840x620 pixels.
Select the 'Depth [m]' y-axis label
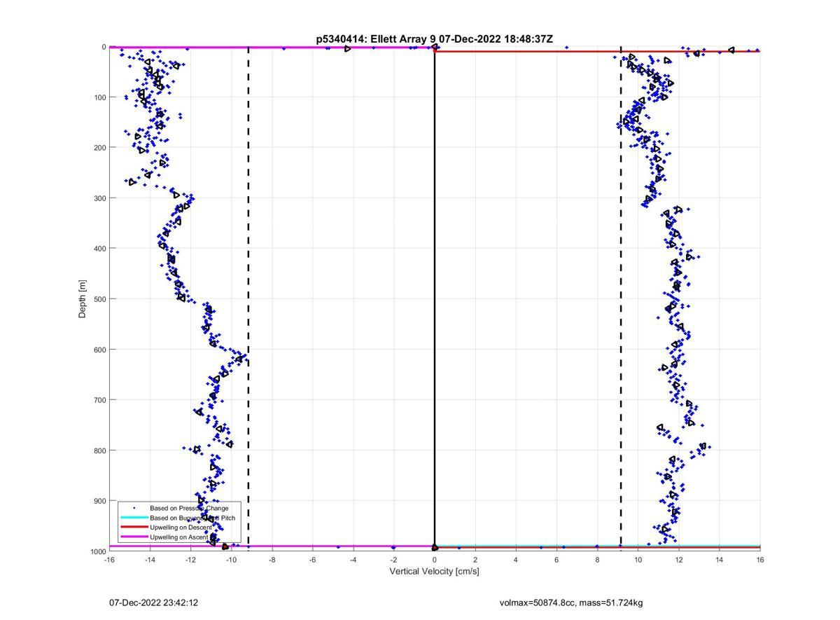[x=83, y=299]
